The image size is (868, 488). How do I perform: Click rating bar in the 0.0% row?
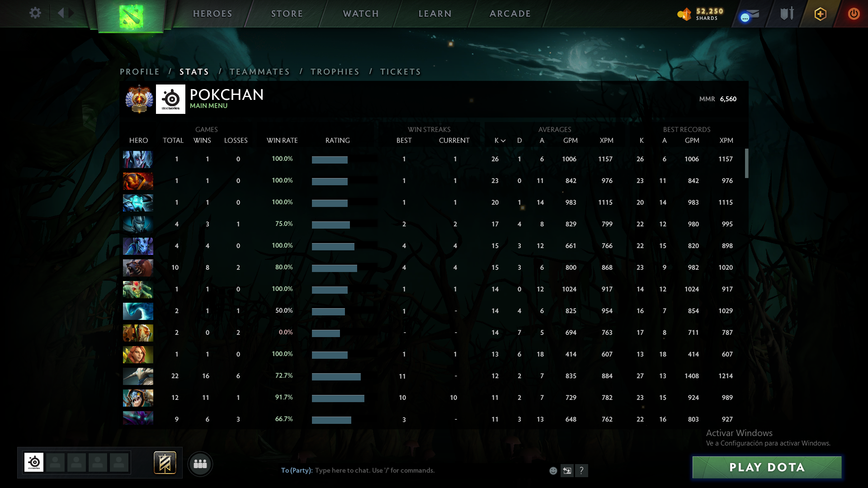point(326,333)
